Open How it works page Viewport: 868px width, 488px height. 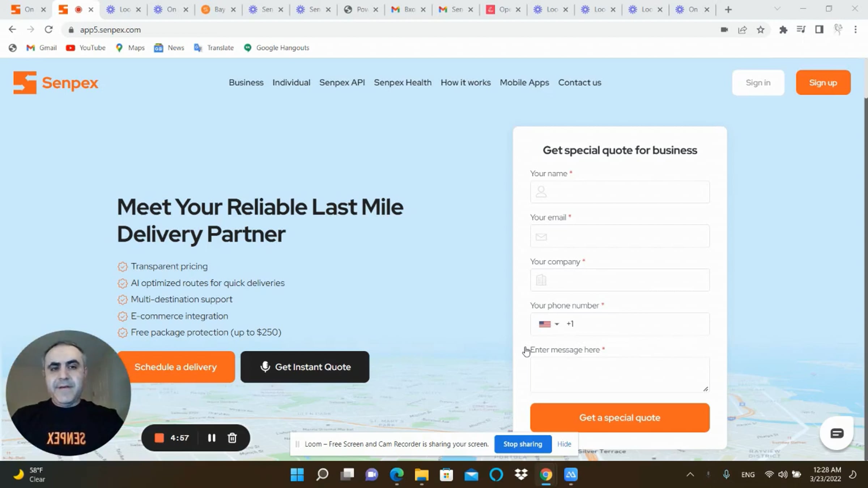(x=465, y=82)
